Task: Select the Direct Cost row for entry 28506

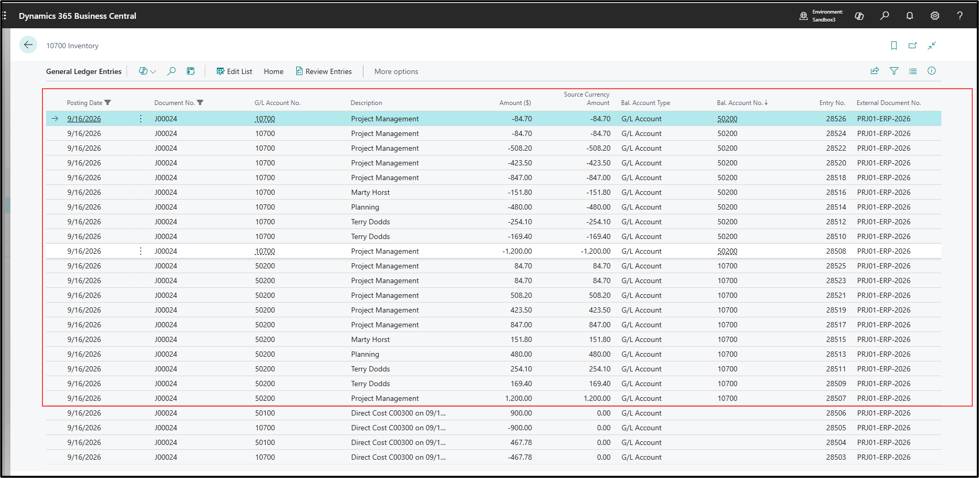Action: (x=494, y=413)
